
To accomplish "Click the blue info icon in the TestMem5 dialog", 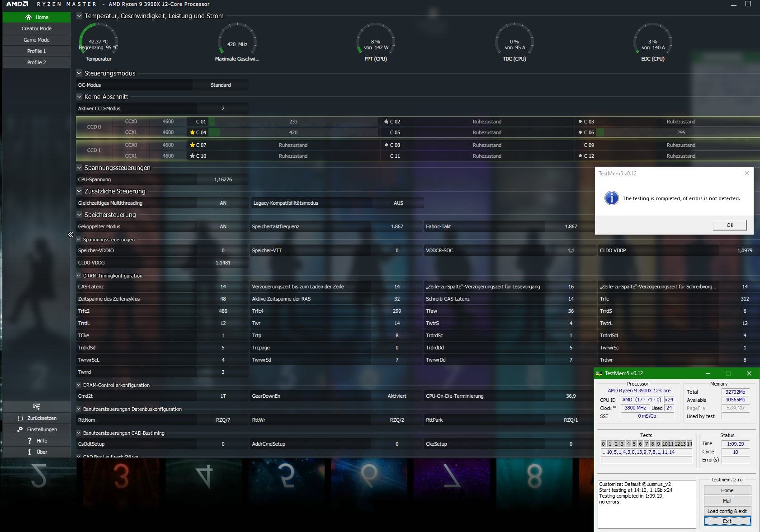I will pos(611,198).
